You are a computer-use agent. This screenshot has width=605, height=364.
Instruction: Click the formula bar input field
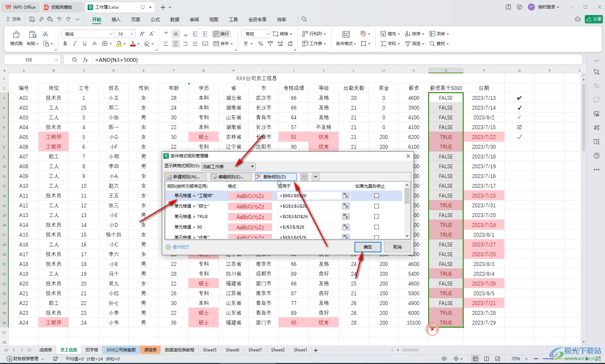(337, 60)
